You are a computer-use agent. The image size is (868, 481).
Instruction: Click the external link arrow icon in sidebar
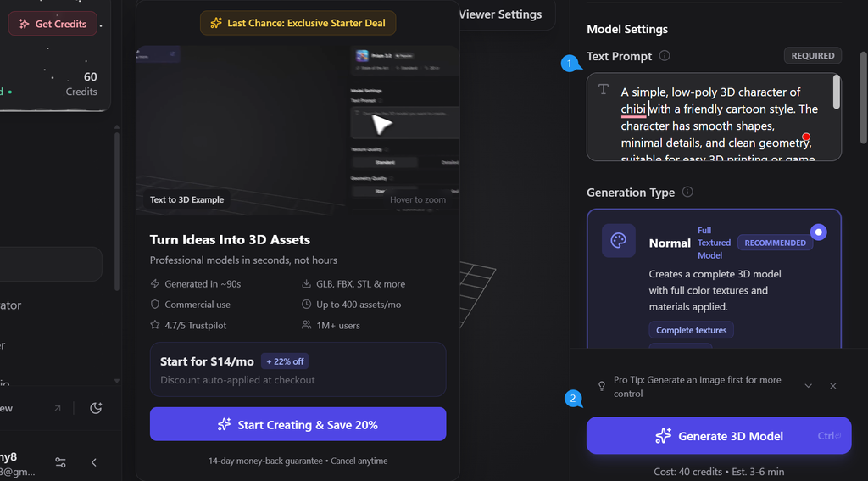click(x=58, y=408)
